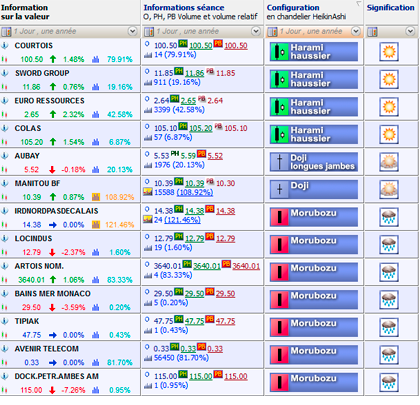Select the AVENIR TELECOM stock name

[x=47, y=349]
